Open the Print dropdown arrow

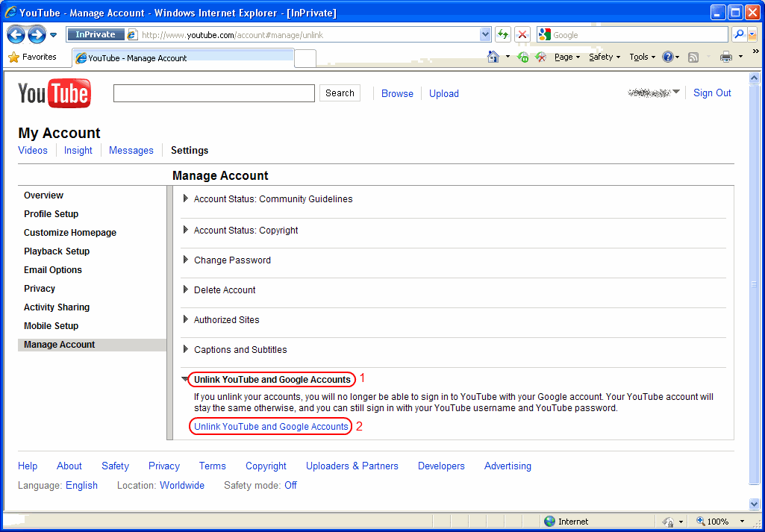(x=740, y=57)
